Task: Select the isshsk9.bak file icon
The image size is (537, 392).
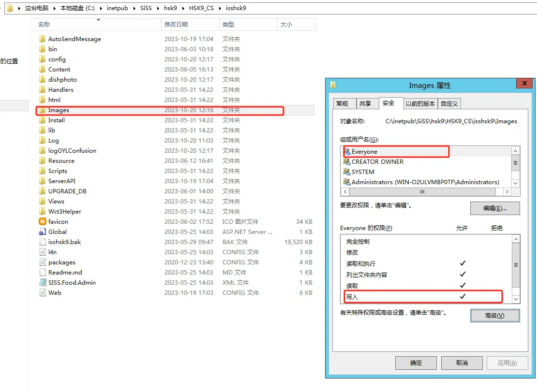Action: click(42, 242)
